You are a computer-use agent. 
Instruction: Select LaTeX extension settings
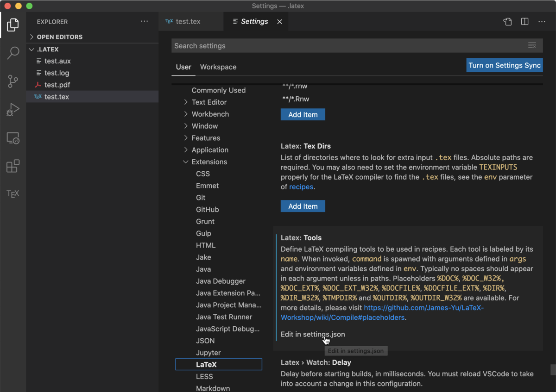219,365
